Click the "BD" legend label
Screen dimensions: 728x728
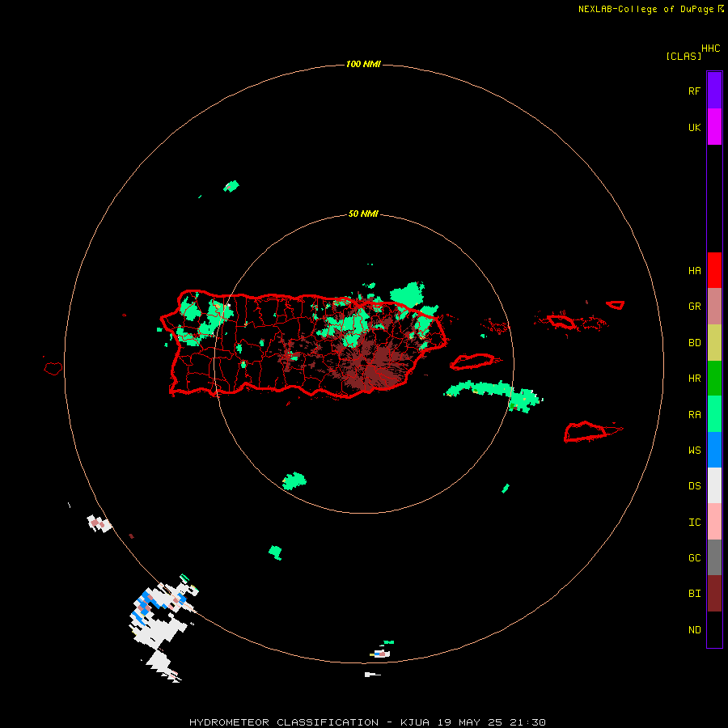click(x=694, y=343)
